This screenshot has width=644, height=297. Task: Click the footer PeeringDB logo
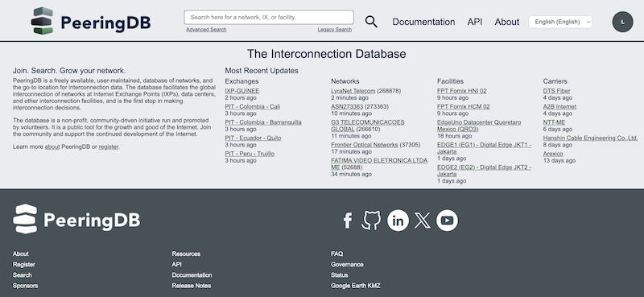(x=76, y=219)
